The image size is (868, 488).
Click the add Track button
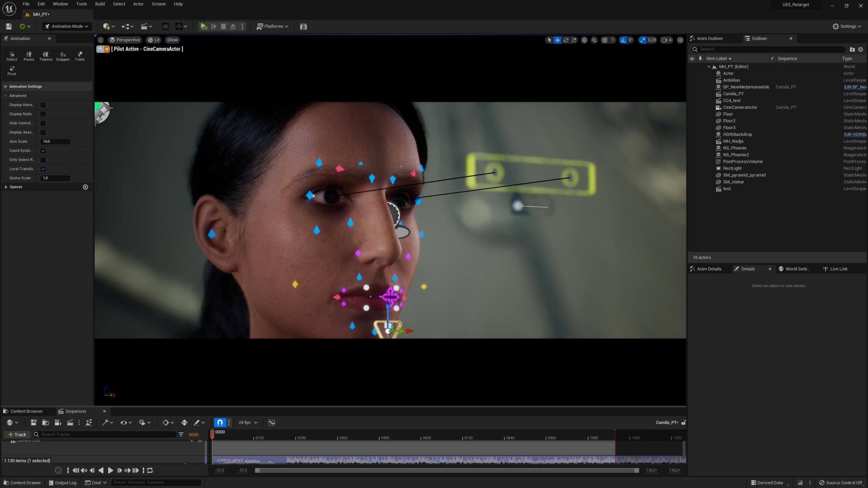tap(17, 434)
